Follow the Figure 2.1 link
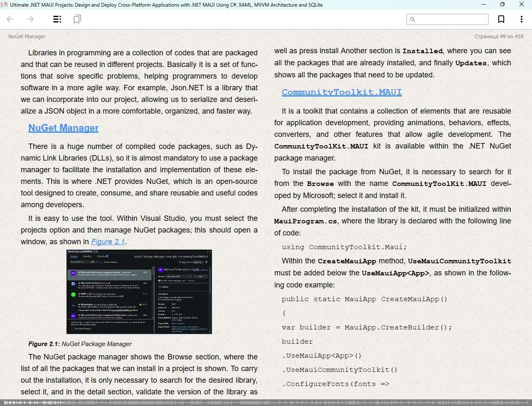Screen dimensions: 532x406 tap(108, 242)
